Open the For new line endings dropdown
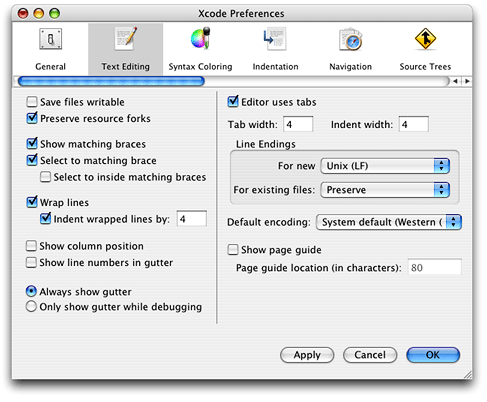This screenshot has height=402, width=487. 385,166
